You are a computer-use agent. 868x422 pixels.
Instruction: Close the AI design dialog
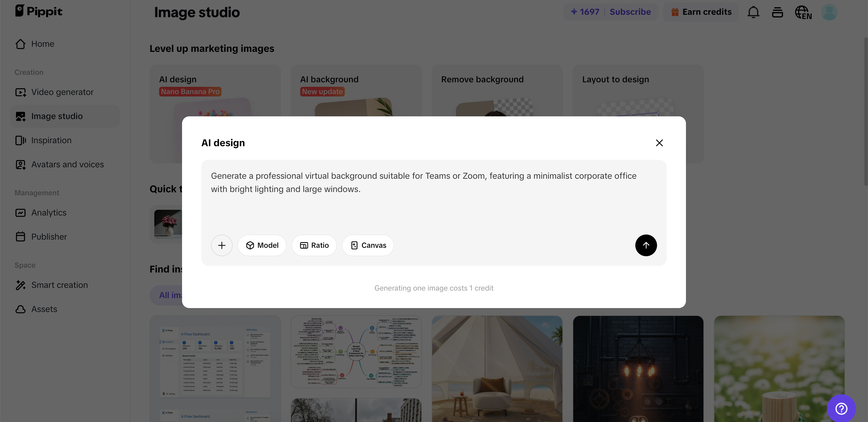coord(659,143)
